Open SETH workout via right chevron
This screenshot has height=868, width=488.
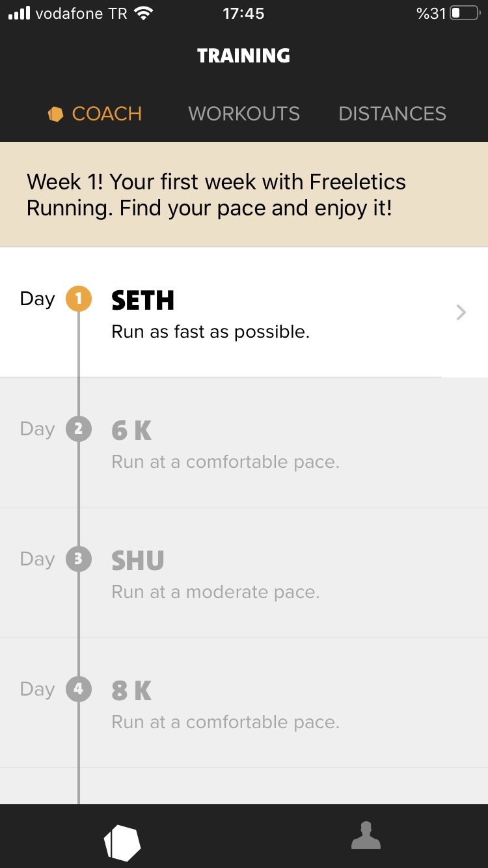coord(461,313)
